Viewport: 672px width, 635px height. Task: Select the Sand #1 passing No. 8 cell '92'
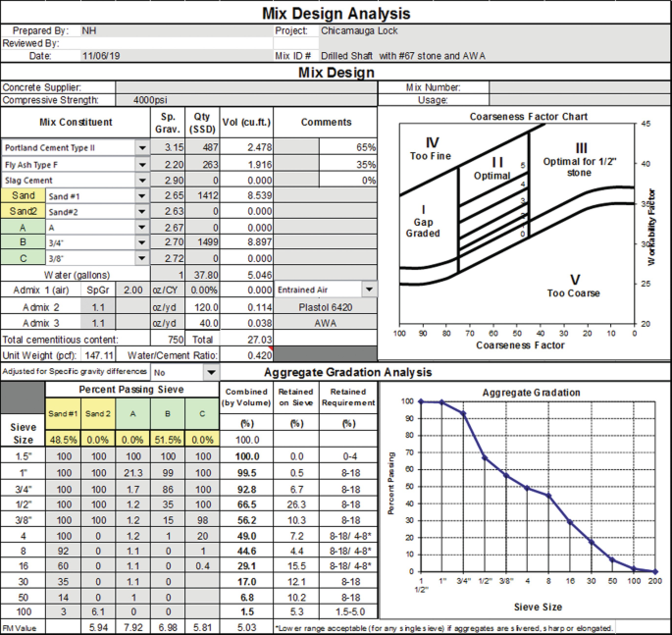(63, 551)
